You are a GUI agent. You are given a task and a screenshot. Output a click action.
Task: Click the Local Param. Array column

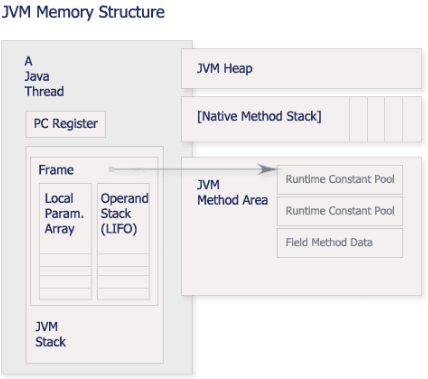click(65, 241)
